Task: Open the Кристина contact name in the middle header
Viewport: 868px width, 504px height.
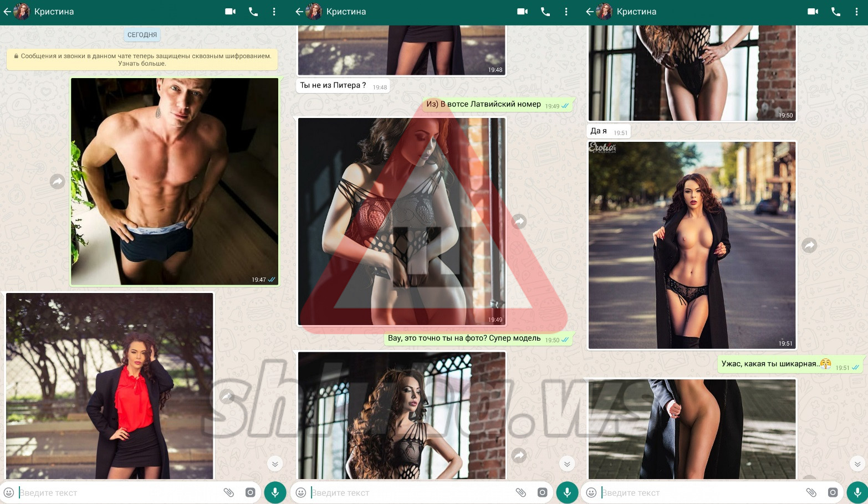Action: point(346,12)
